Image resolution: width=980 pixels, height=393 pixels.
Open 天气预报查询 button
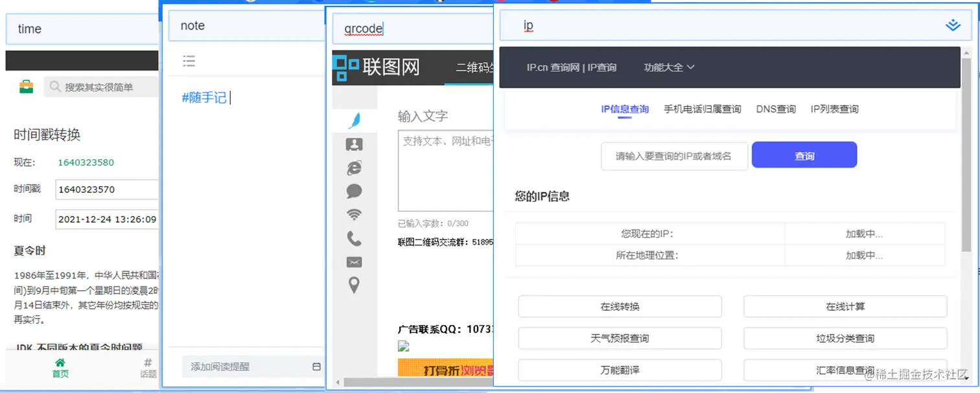pyautogui.click(x=620, y=338)
